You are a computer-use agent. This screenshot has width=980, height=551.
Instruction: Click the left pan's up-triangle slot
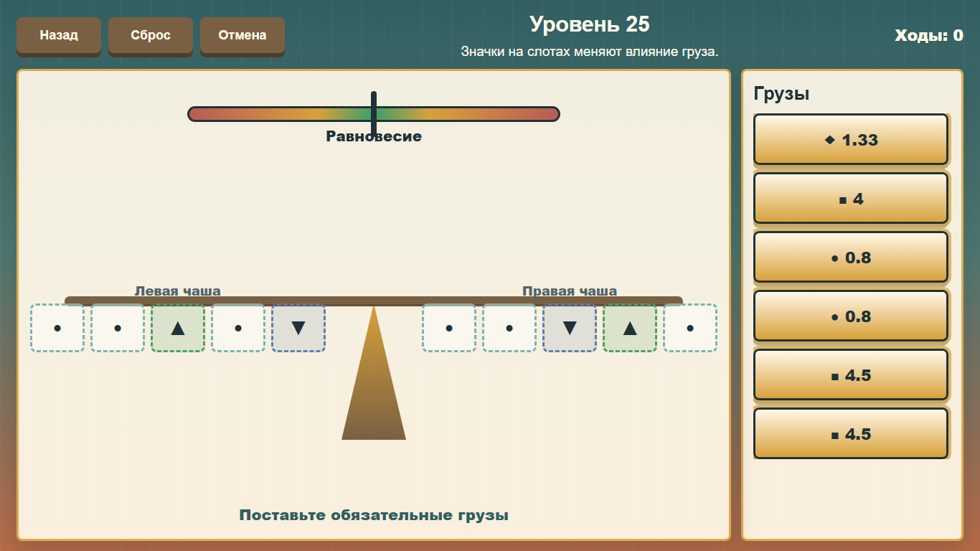point(178,328)
